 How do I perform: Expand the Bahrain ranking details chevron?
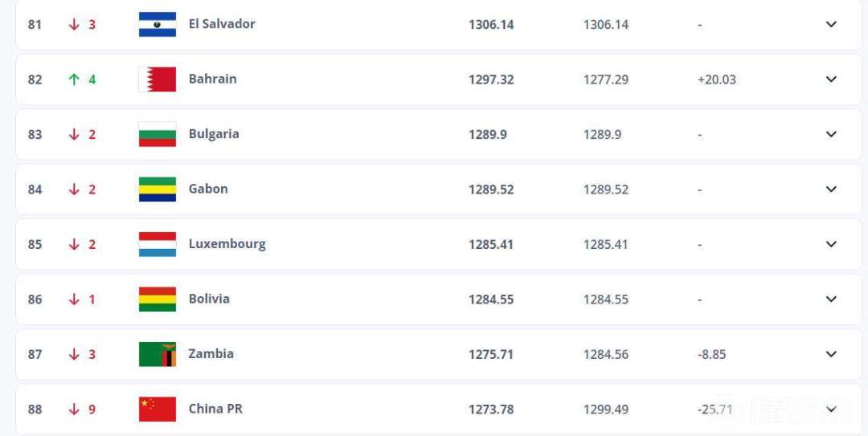point(831,79)
